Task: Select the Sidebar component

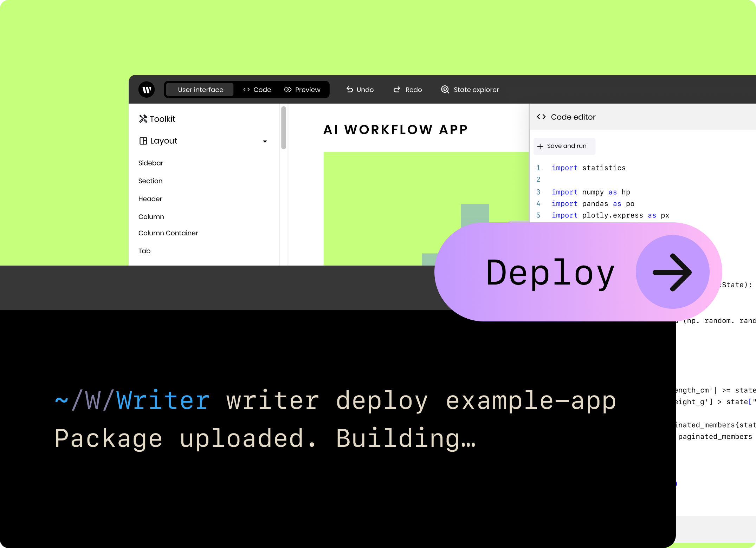Action: pyautogui.click(x=151, y=163)
